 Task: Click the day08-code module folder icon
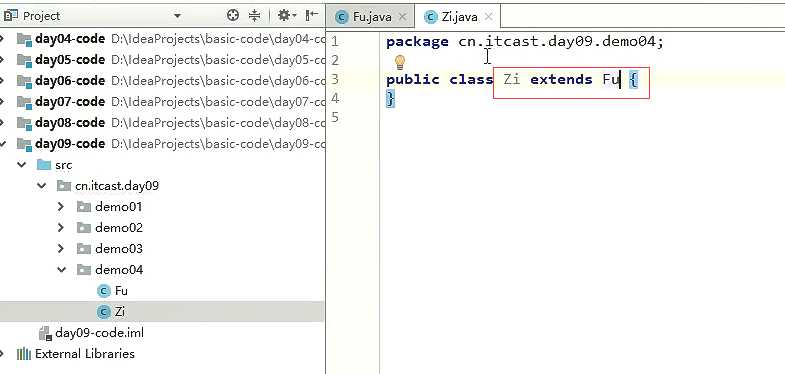coord(25,123)
